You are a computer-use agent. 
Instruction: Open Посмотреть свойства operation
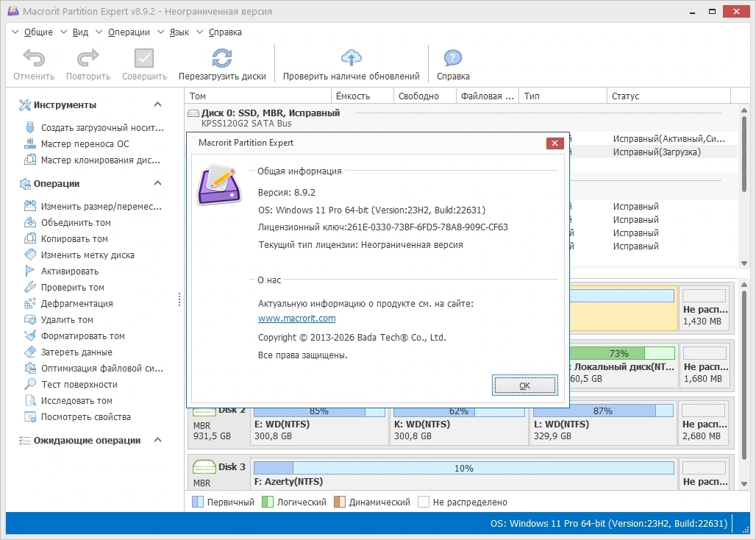tap(78, 417)
